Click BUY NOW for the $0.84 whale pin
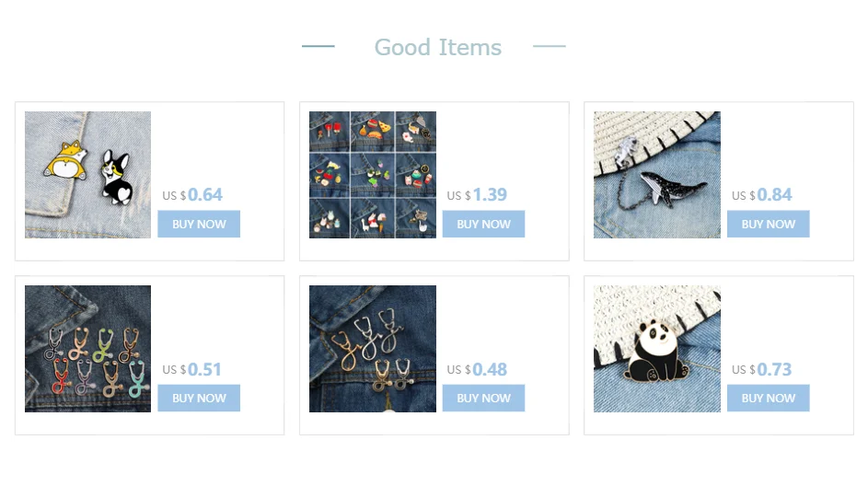This screenshot has width=868, height=486. (769, 224)
